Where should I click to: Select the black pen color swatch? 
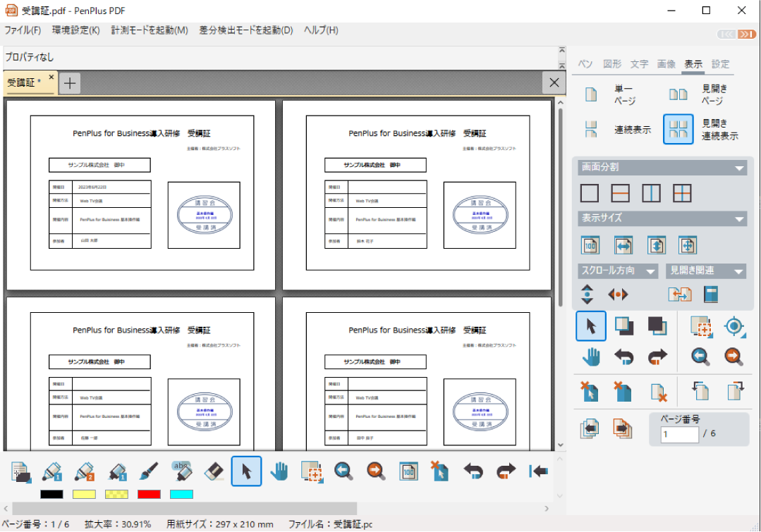point(51,495)
